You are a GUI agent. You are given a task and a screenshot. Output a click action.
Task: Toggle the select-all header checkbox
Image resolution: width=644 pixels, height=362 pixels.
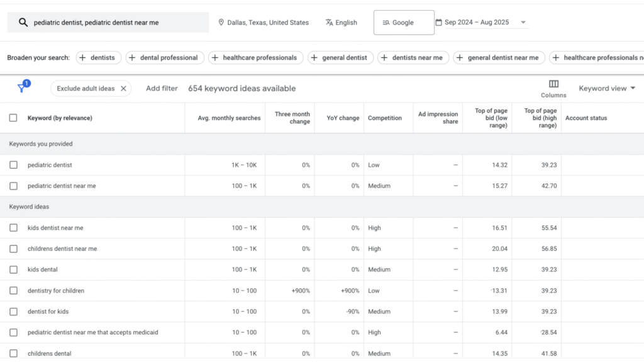tap(13, 118)
